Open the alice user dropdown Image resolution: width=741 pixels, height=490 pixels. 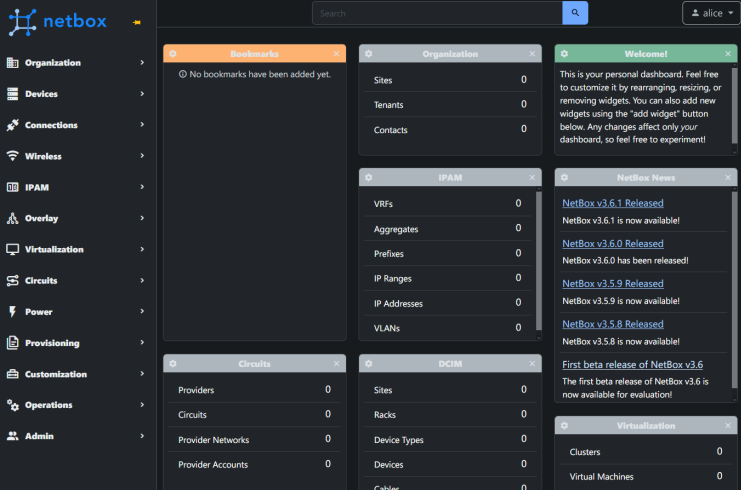click(712, 13)
